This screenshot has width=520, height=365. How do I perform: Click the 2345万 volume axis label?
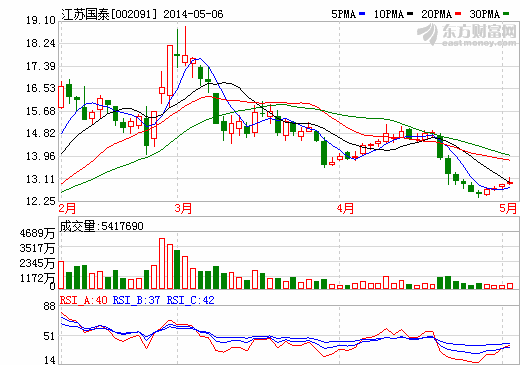[37, 263]
